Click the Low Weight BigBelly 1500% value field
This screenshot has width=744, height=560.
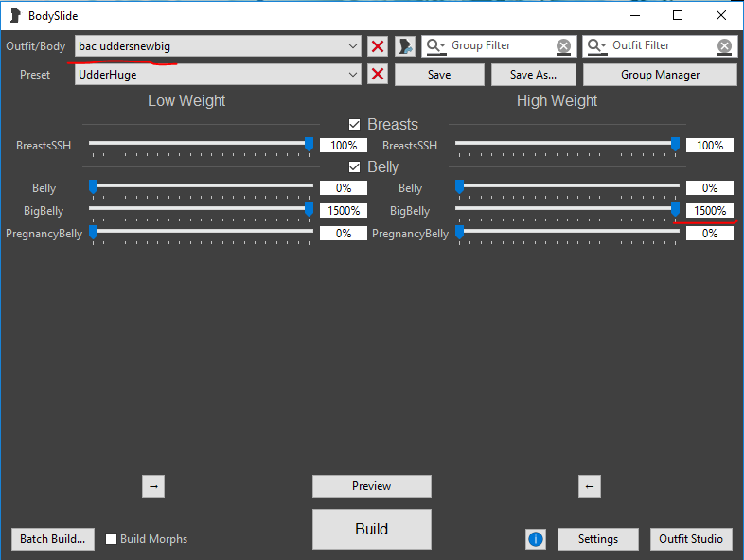point(344,211)
